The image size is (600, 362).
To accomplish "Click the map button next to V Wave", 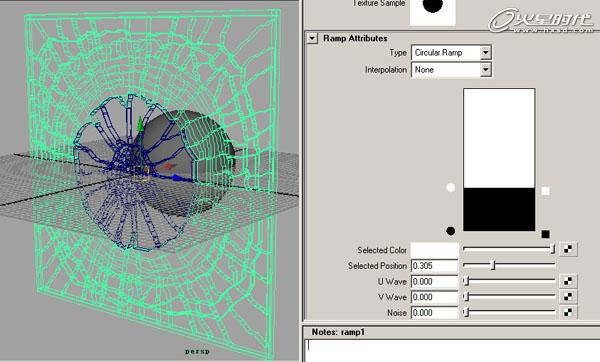I will coord(568,297).
